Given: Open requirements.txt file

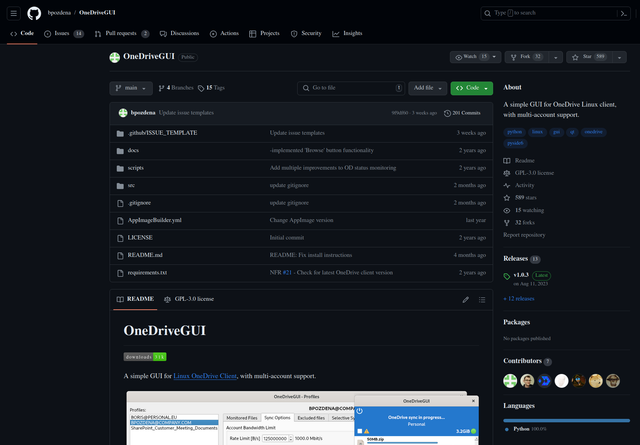Looking at the screenshot, I should pos(147,273).
